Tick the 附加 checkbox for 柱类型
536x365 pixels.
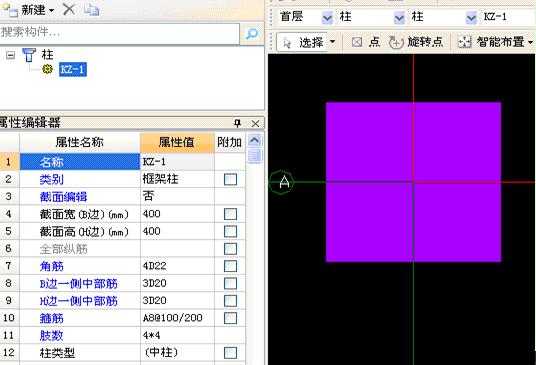tap(230, 353)
